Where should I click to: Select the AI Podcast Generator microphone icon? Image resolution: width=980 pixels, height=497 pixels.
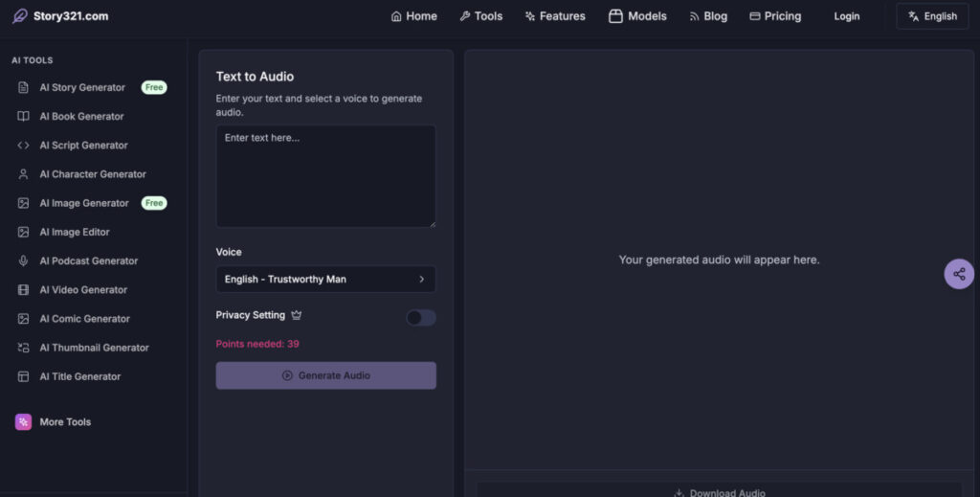pyautogui.click(x=23, y=260)
